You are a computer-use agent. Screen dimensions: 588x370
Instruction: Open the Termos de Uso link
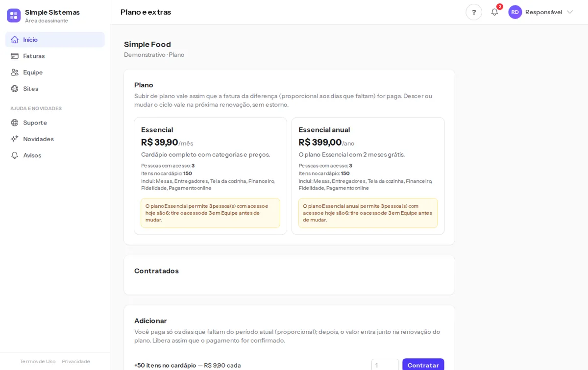click(x=38, y=361)
